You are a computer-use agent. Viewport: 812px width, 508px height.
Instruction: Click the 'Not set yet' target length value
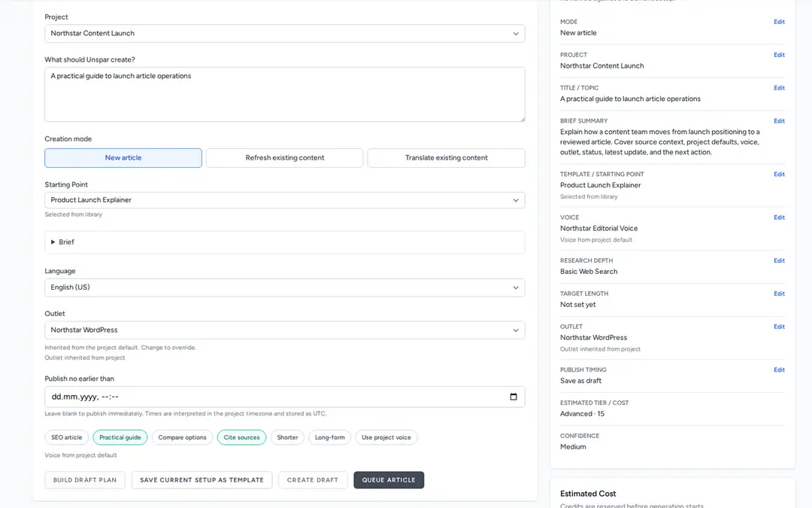tap(578, 305)
